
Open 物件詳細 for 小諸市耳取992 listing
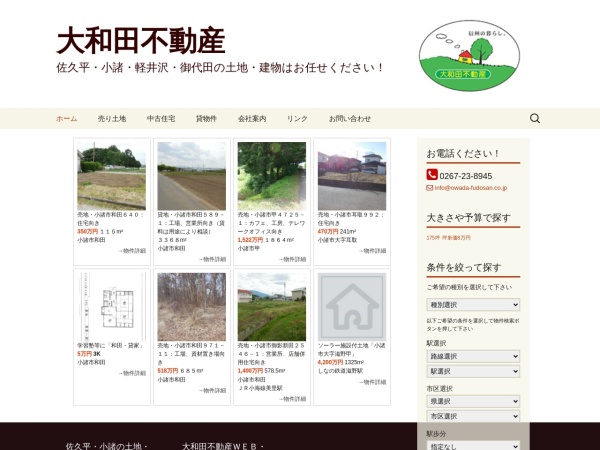(372, 251)
